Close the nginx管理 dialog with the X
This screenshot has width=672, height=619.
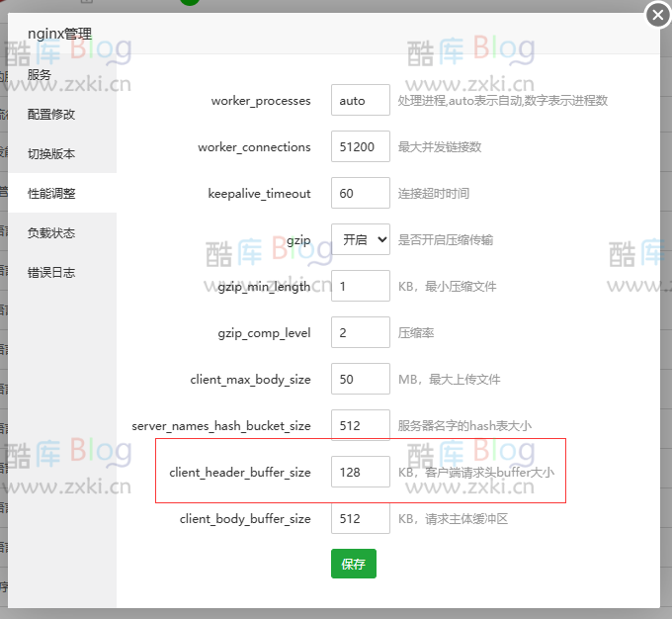click(658, 15)
